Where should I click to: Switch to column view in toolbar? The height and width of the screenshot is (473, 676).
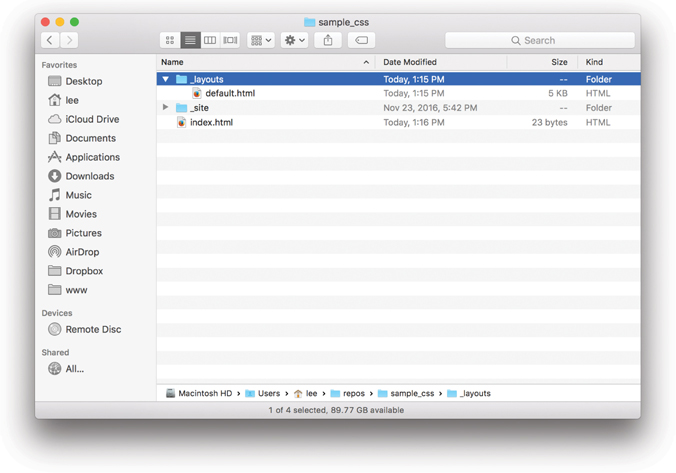tap(210, 40)
